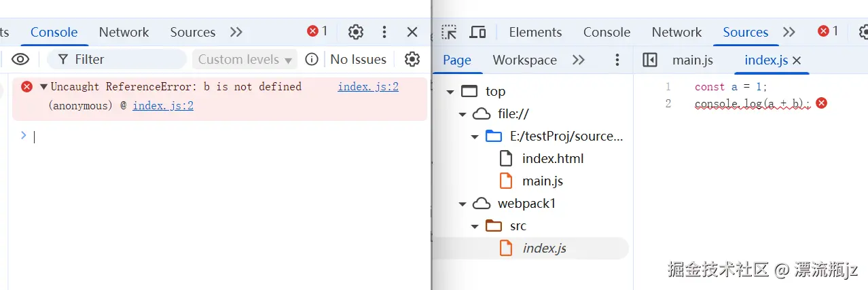Open the kebab menu in left DevTools

pos(384,32)
